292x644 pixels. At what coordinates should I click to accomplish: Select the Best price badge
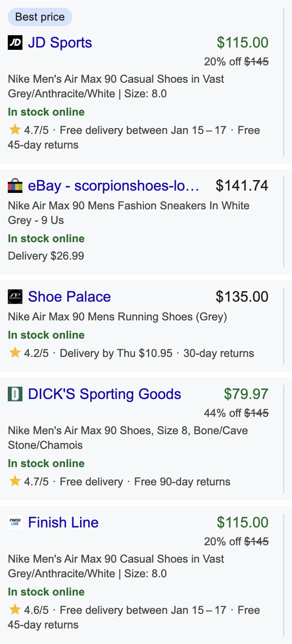pyautogui.click(x=39, y=17)
